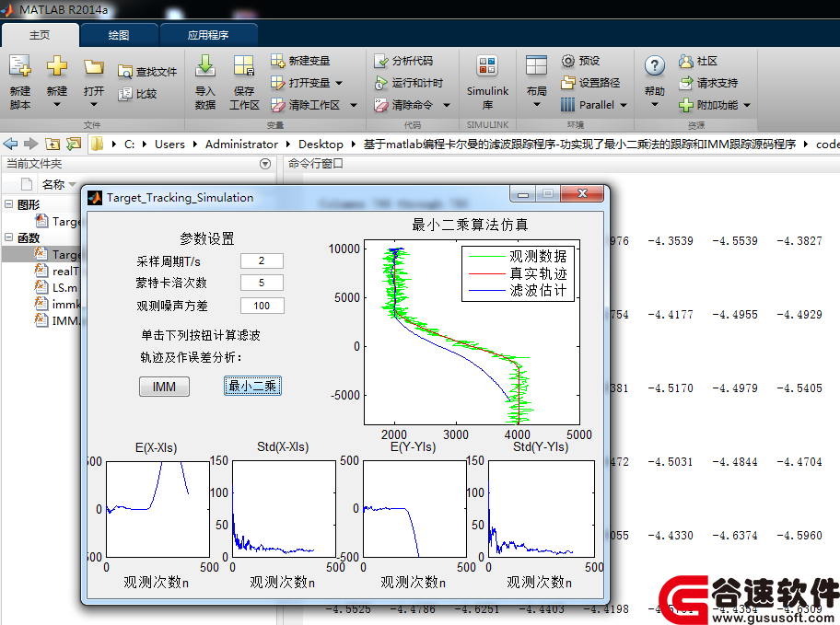Click the Community (社区) icon

coord(685,61)
